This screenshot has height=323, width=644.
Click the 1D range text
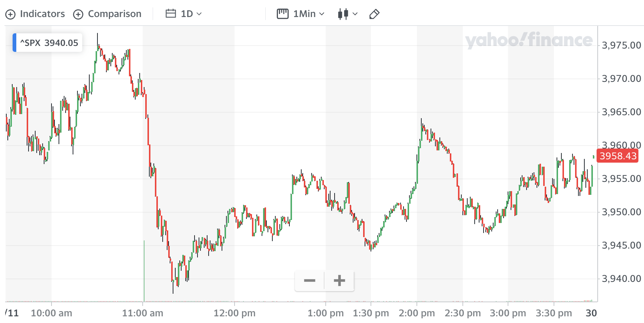[187, 14]
